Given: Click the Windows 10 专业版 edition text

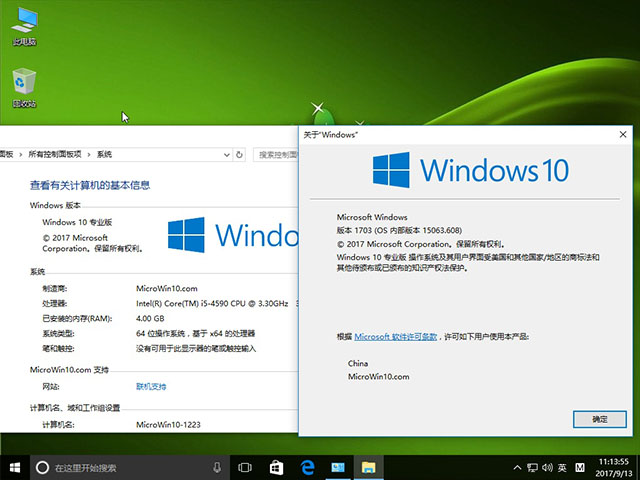Looking at the screenshot, I should [x=77, y=222].
